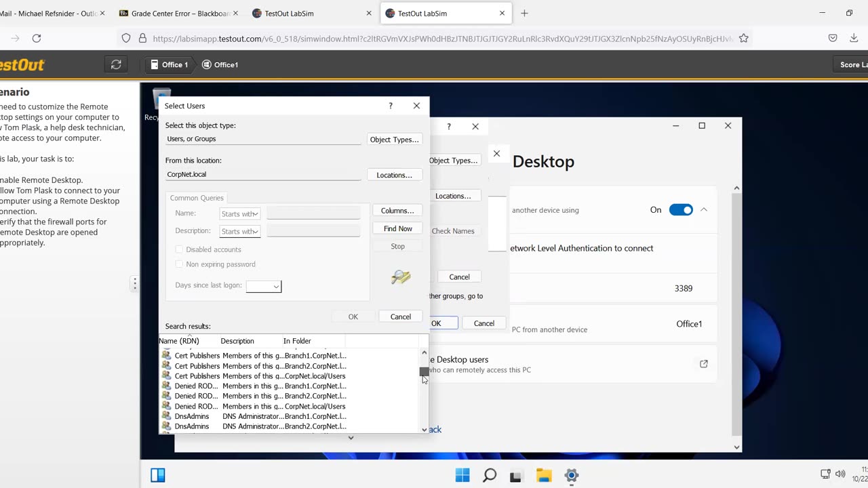Viewport: 868px width, 488px height.
Task: Check the Non expiring password checkbox
Action: point(179,264)
